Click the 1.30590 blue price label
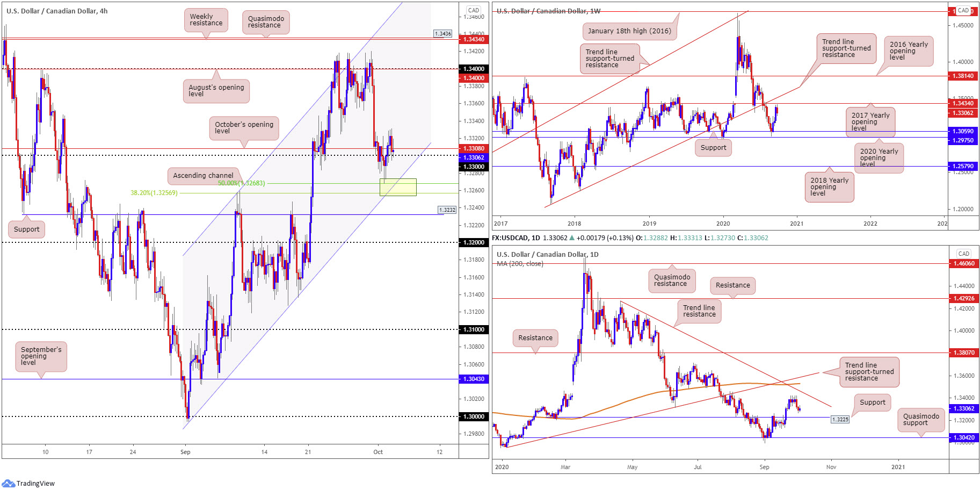 (963, 131)
